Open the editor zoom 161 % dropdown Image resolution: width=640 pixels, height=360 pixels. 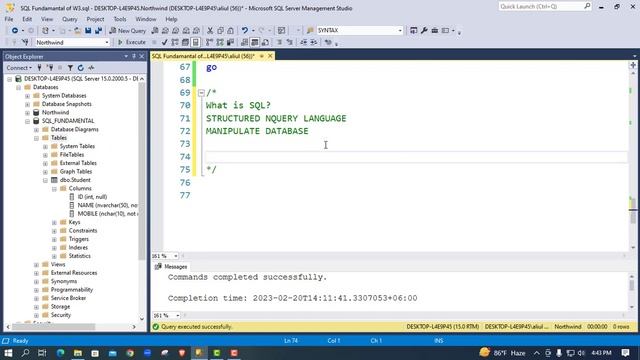176,256
